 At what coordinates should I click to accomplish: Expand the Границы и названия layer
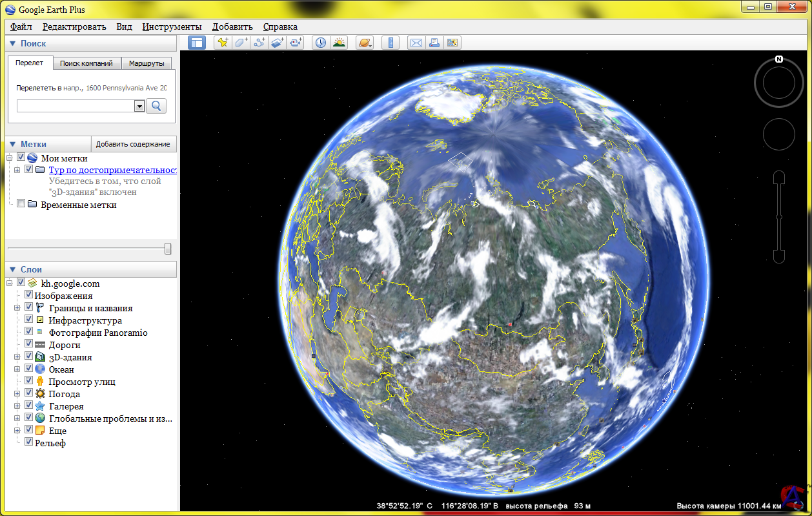click(17, 308)
